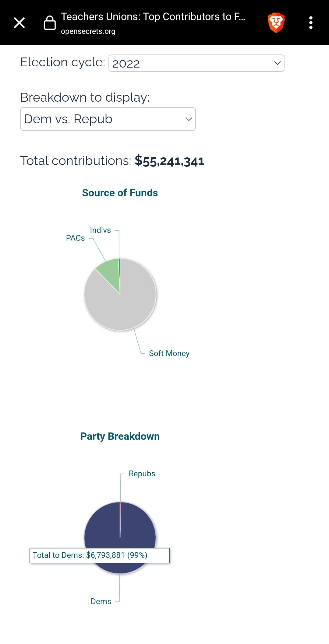Click the Party Breakdown chart title

click(120, 436)
